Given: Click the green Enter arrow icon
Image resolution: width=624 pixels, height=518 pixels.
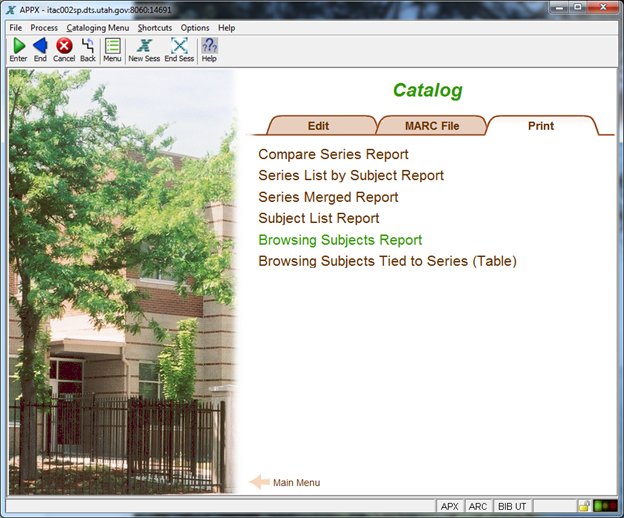Looking at the screenshot, I should click(x=18, y=46).
